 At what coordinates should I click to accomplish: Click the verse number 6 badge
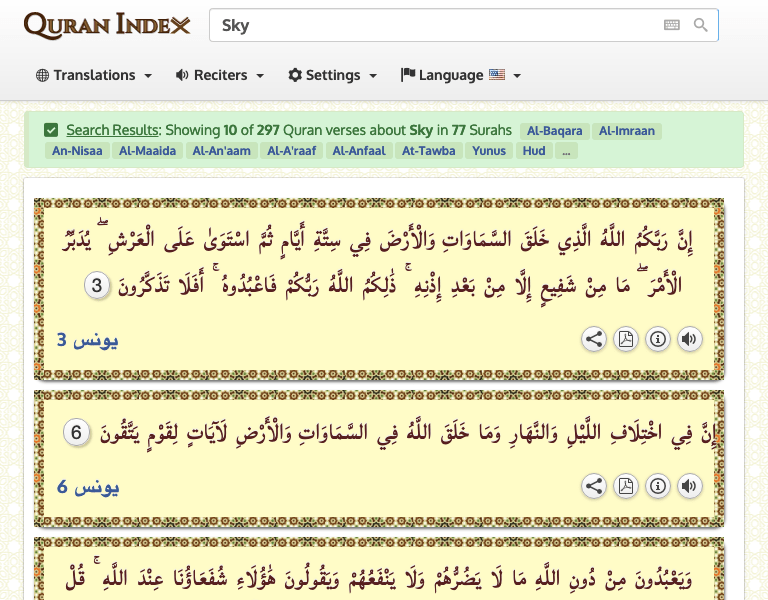(76, 433)
